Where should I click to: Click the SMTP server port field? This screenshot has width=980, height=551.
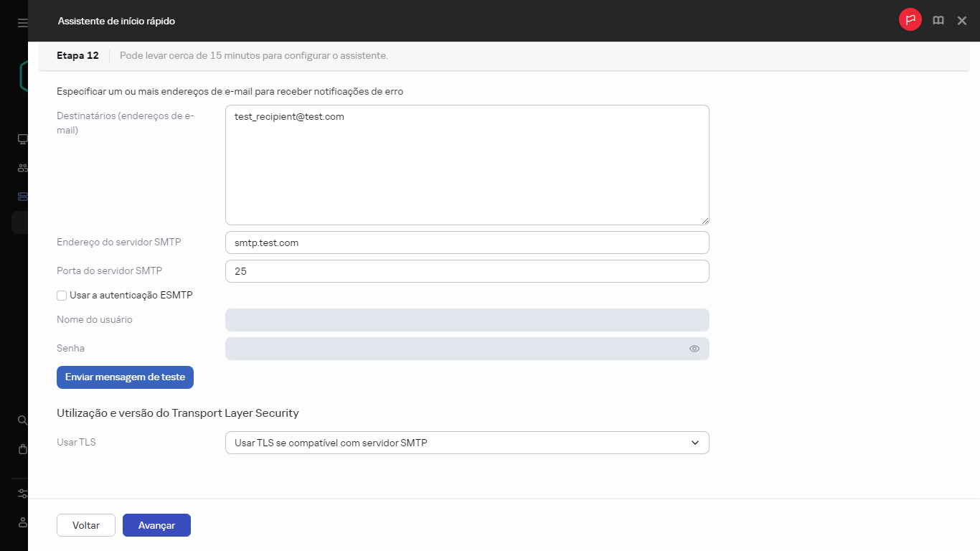coord(466,271)
